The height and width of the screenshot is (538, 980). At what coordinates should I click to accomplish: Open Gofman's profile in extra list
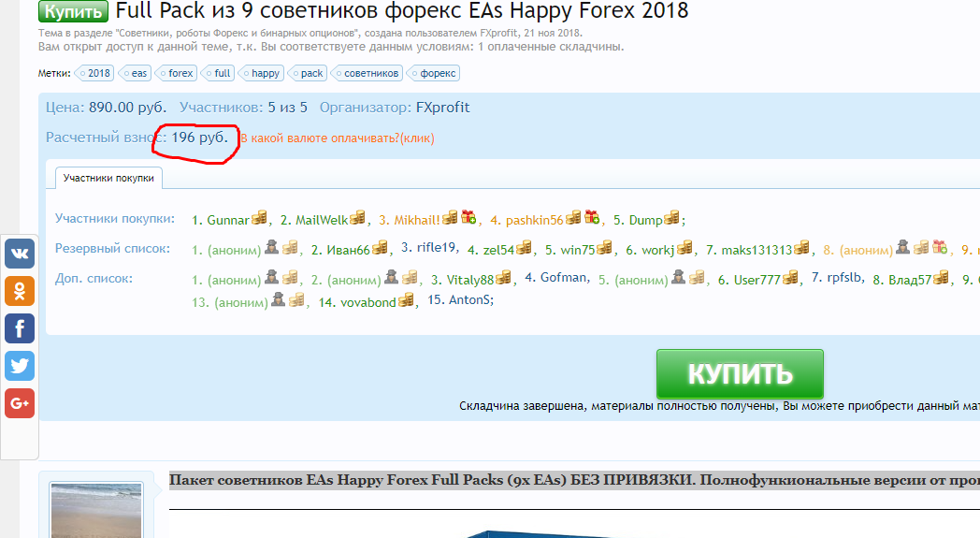[x=564, y=278]
